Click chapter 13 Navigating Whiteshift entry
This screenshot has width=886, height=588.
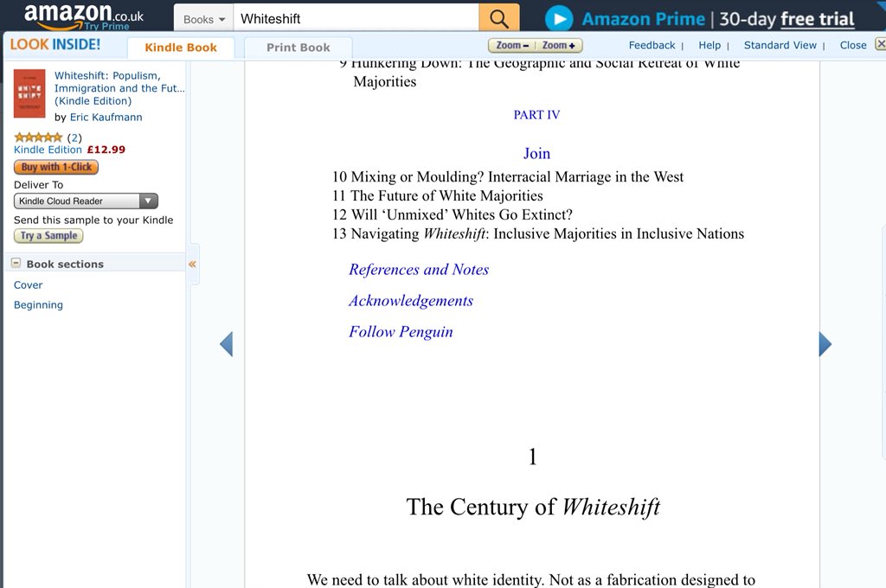[x=538, y=233]
